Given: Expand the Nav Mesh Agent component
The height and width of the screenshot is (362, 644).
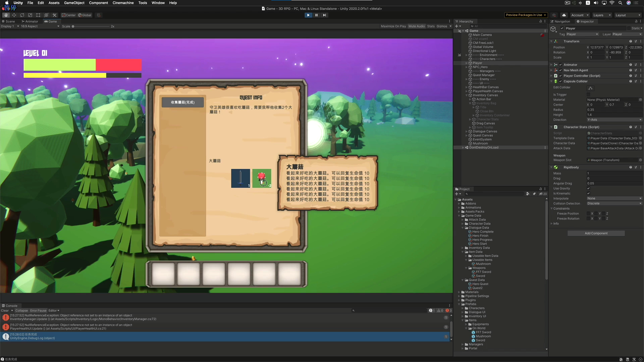Looking at the screenshot, I should coord(551,70).
